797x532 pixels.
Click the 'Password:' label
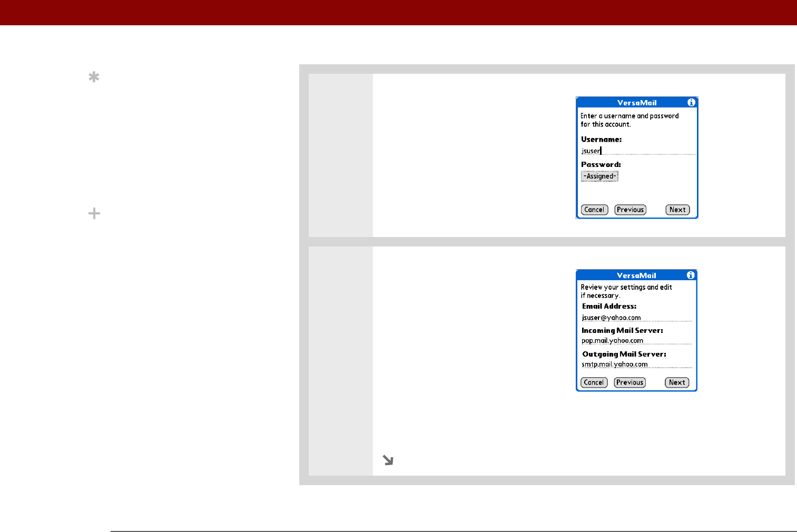(x=601, y=165)
